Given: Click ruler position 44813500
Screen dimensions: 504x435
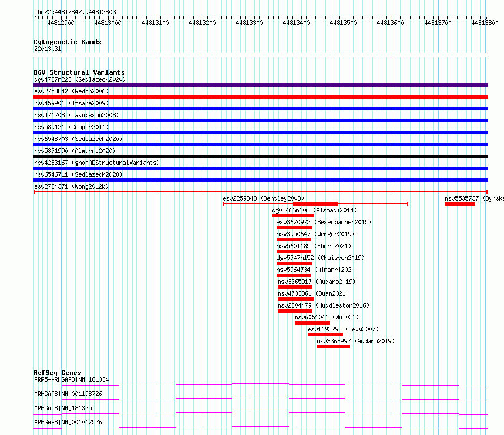Looking at the screenshot, I should pyautogui.click(x=343, y=23).
